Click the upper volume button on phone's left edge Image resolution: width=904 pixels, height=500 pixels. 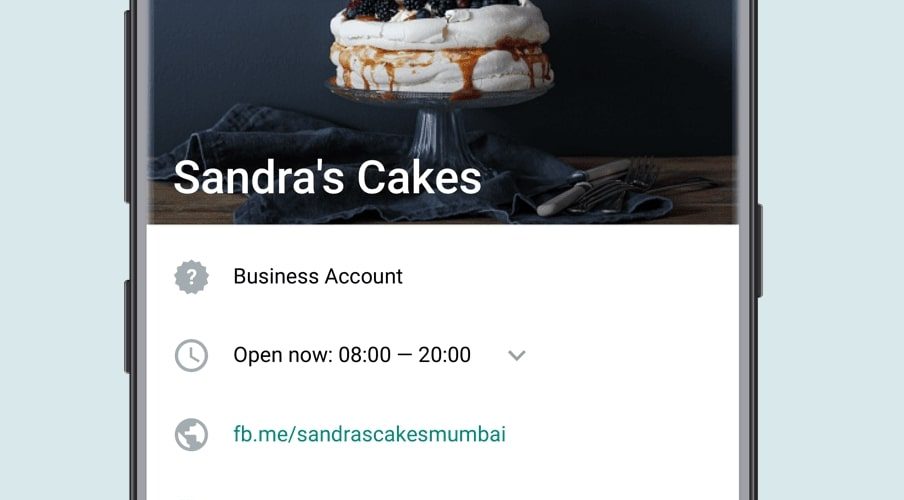[x=127, y=107]
